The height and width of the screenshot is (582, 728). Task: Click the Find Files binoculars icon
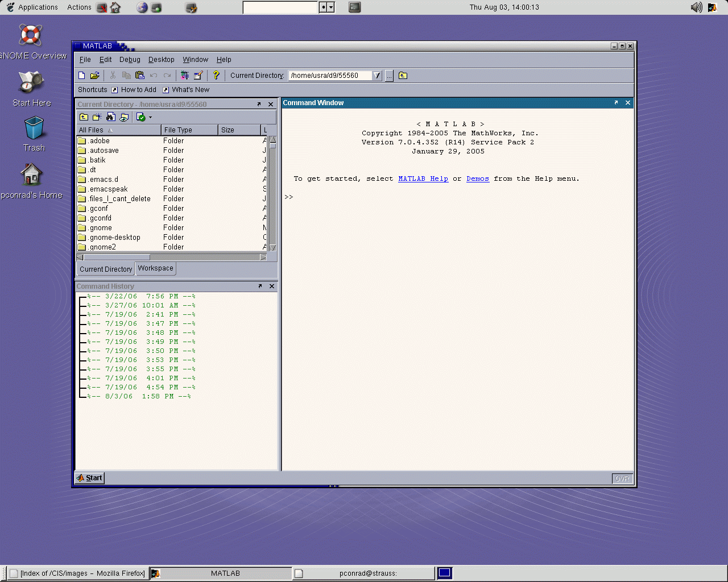[111, 117]
